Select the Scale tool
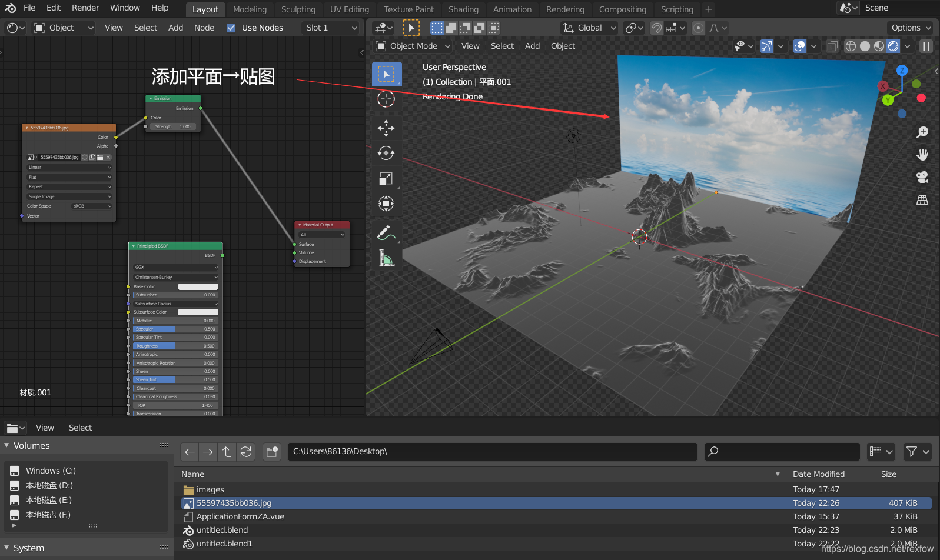940x560 pixels. tap(386, 178)
